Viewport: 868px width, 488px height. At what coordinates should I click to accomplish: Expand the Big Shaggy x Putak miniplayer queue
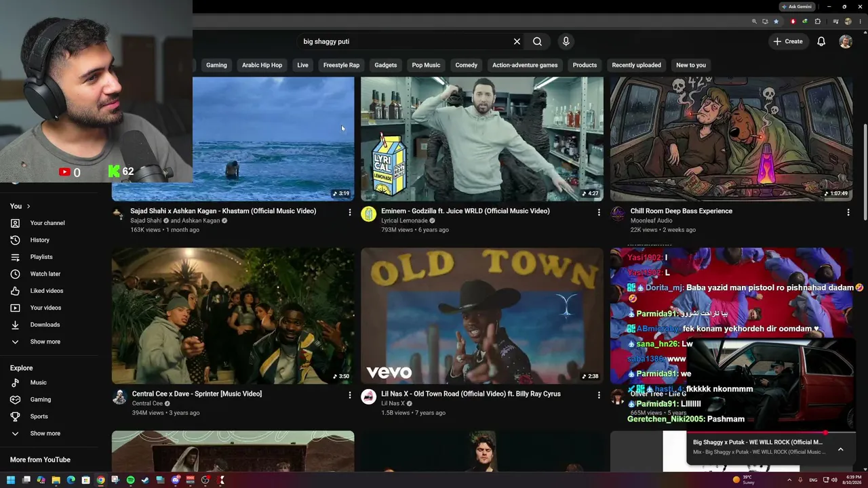(840, 449)
